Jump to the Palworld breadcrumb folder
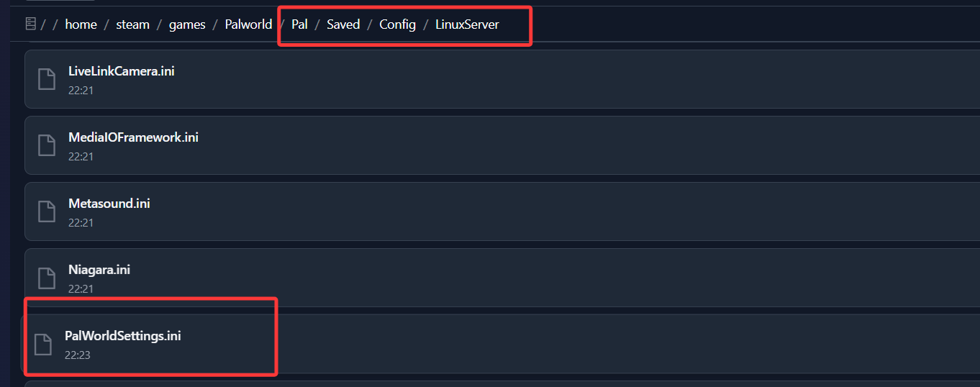The height and width of the screenshot is (387, 980). click(x=248, y=24)
